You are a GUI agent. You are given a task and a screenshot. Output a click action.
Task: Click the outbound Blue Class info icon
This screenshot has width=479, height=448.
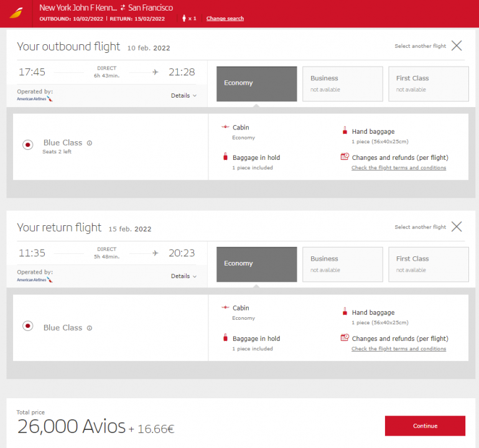coord(90,143)
